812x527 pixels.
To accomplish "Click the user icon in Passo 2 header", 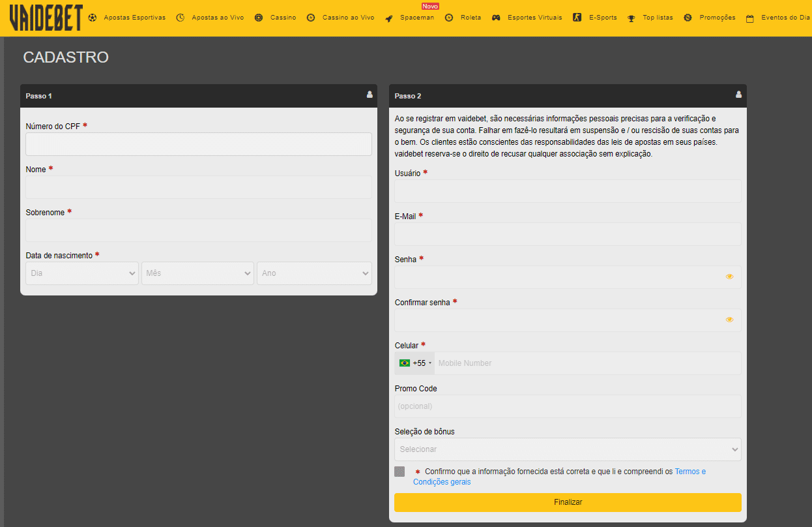I will (x=738, y=95).
